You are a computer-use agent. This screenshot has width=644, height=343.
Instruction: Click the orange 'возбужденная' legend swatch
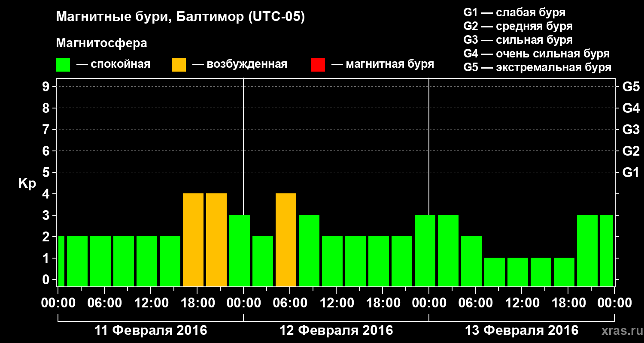(x=179, y=65)
